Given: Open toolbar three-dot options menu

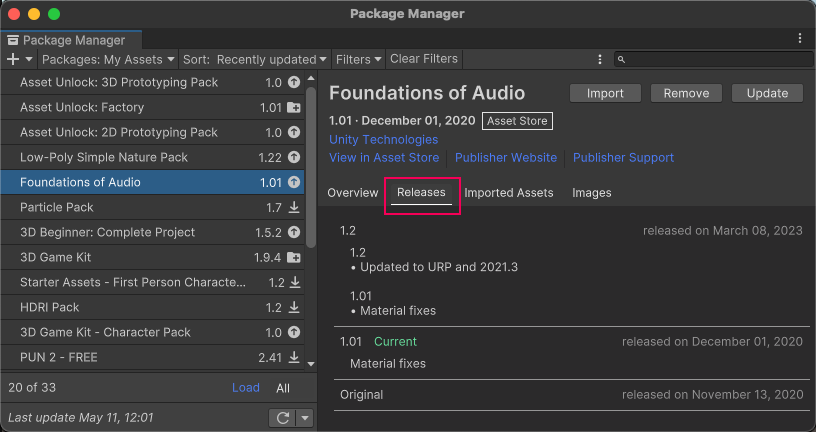Looking at the screenshot, I should pos(600,59).
